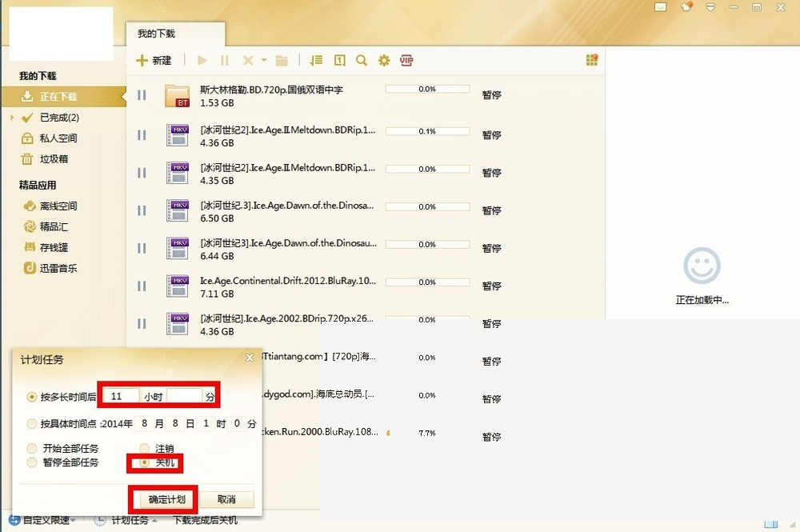
Task: Click progress bar of 斯大林格勒 task
Action: tap(427, 90)
